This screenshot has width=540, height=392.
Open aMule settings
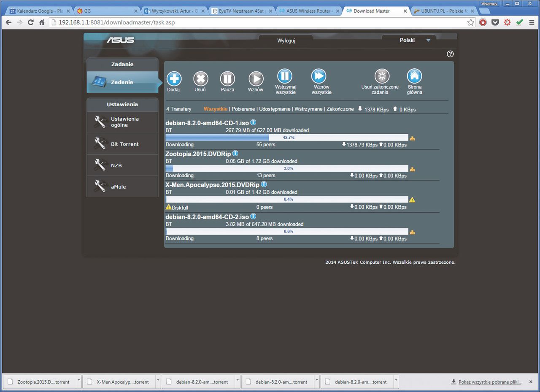click(122, 187)
